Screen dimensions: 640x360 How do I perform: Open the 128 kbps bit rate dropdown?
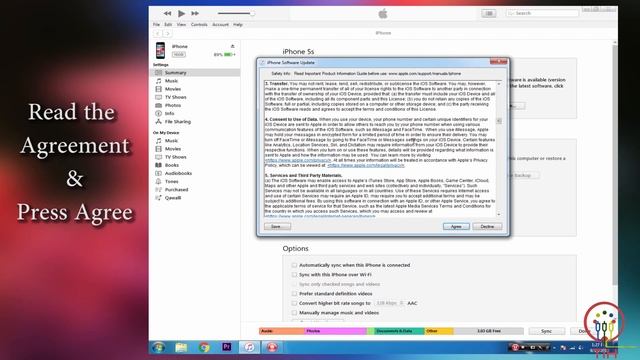(389, 303)
